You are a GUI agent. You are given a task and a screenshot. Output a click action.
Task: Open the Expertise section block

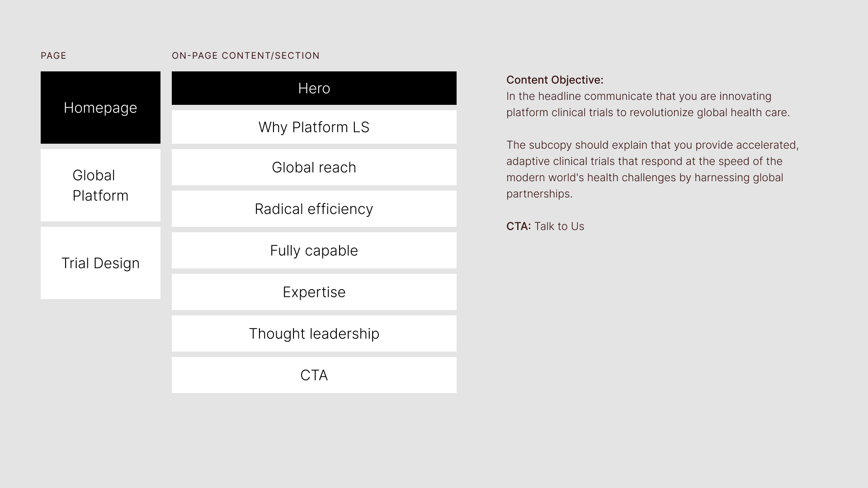pos(314,292)
